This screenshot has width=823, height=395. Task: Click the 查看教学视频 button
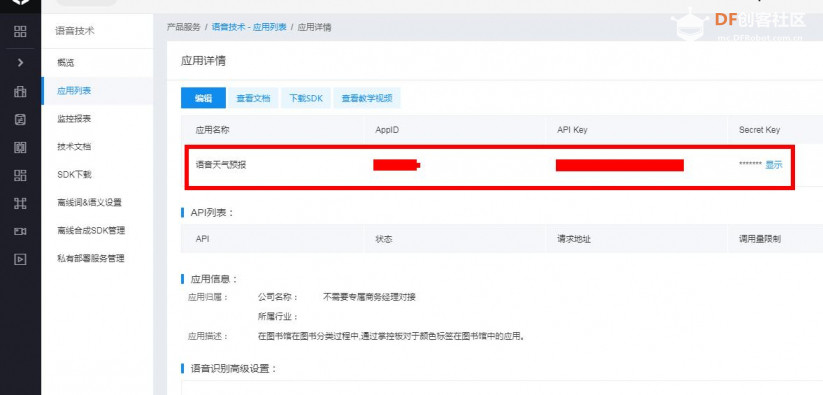(x=367, y=98)
